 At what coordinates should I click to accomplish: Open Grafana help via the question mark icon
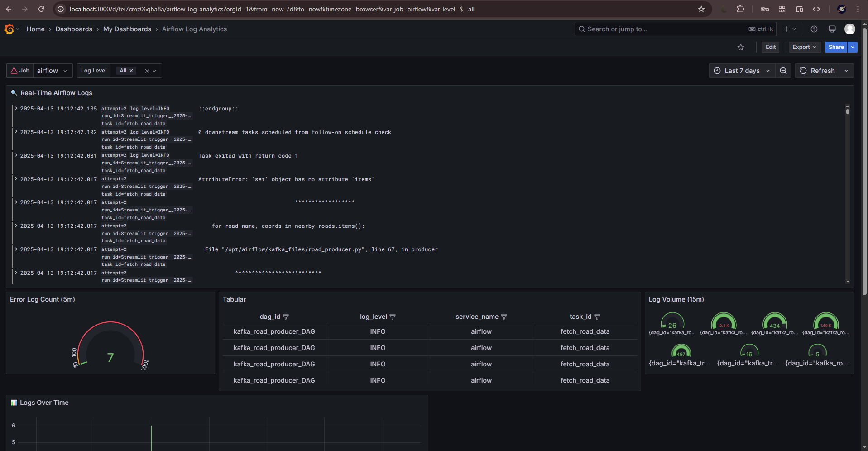click(x=814, y=29)
